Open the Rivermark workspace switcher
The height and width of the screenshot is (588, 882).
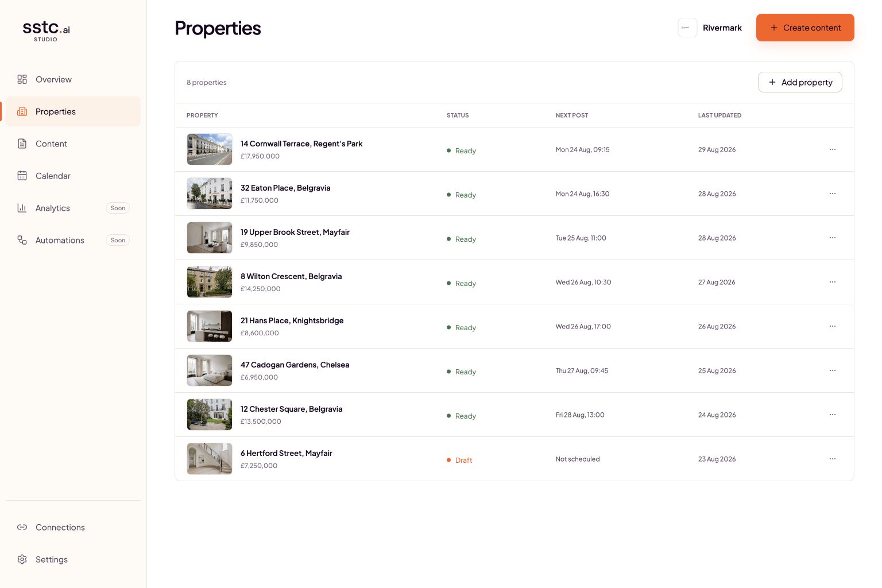click(x=710, y=28)
